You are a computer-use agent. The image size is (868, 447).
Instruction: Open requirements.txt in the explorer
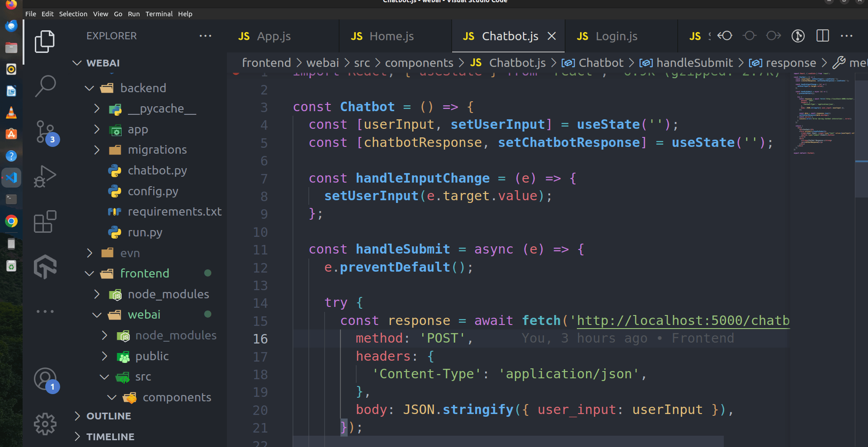click(x=175, y=212)
